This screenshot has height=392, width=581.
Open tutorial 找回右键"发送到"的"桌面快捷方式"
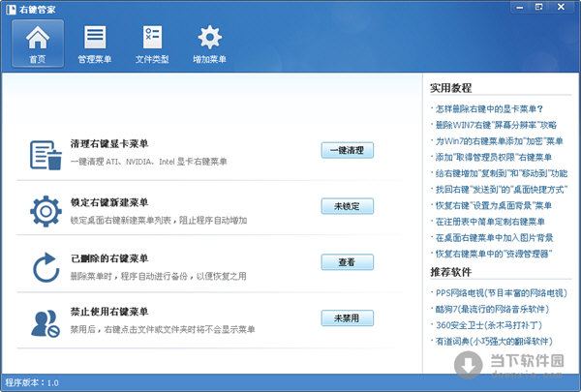click(x=502, y=190)
